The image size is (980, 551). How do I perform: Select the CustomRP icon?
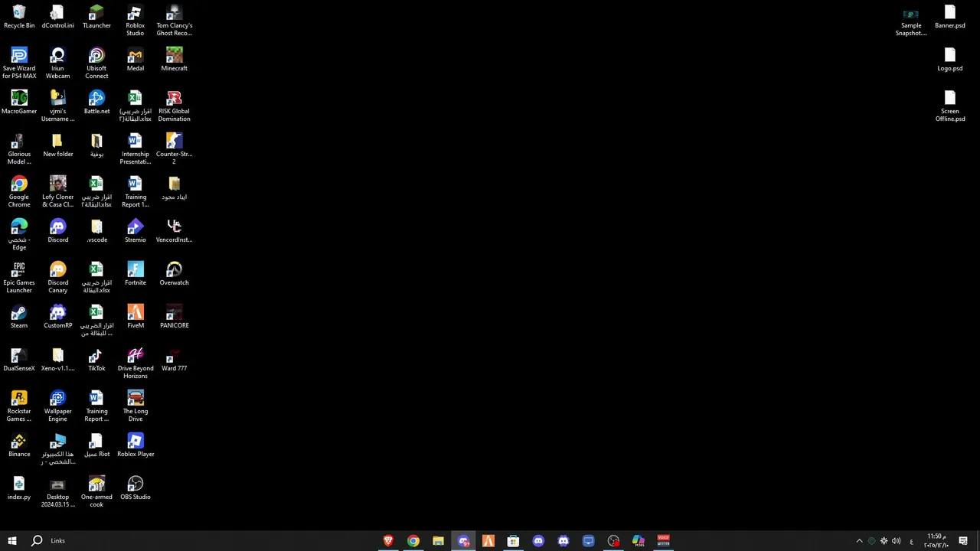57,318
